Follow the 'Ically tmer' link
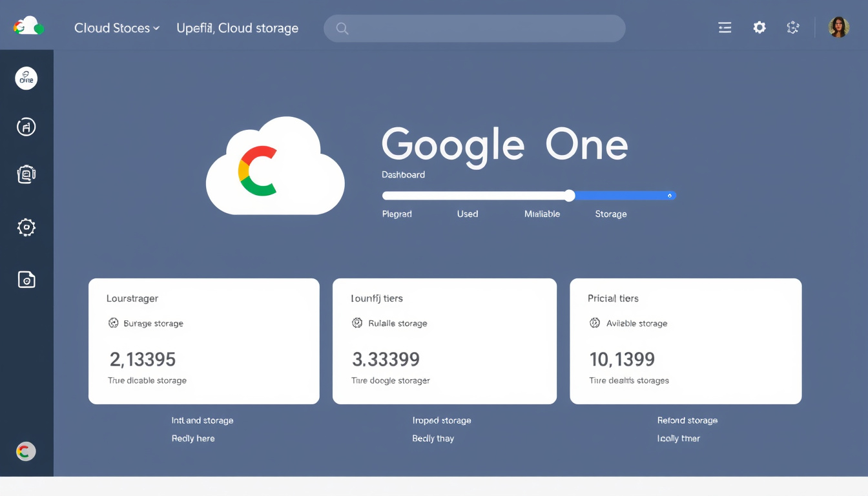 [678, 439]
